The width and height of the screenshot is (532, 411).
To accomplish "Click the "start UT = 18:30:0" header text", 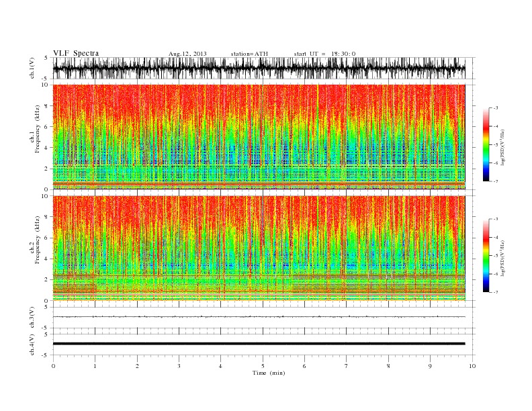I will (x=324, y=54).
